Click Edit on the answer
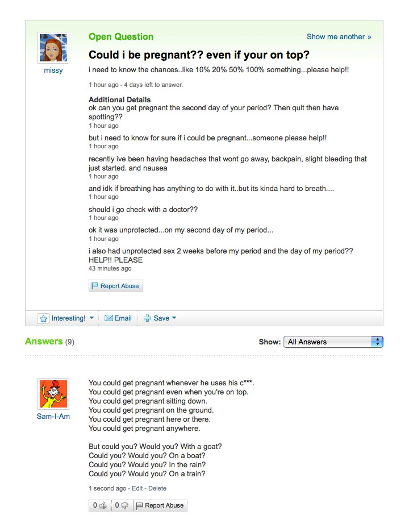409x532 pixels. coord(137,488)
